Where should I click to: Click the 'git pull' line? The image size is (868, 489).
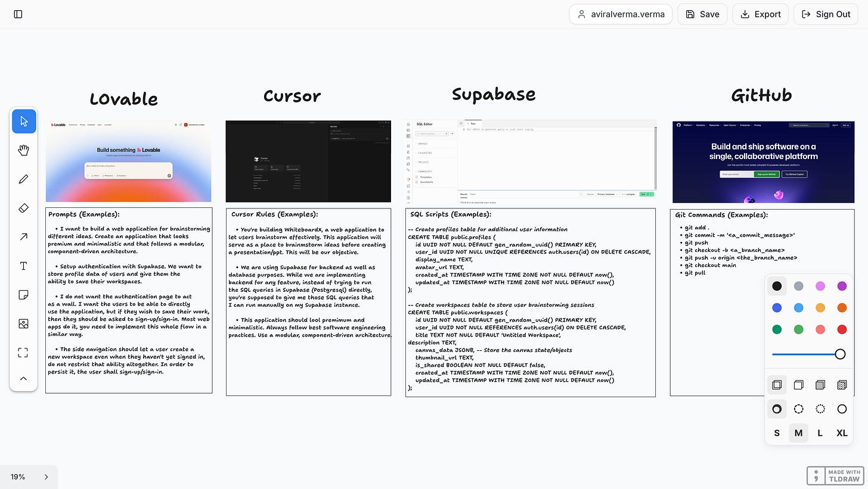[x=695, y=273]
